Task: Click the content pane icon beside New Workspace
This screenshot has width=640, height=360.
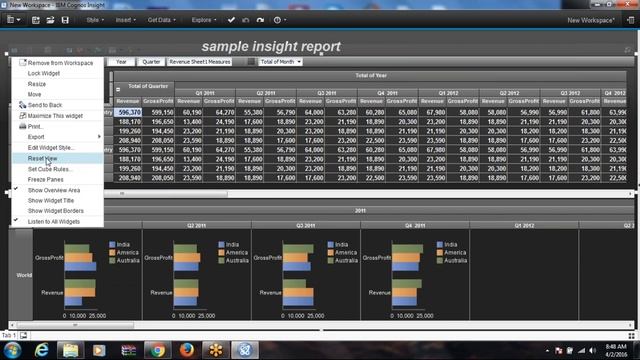Action: point(631,20)
